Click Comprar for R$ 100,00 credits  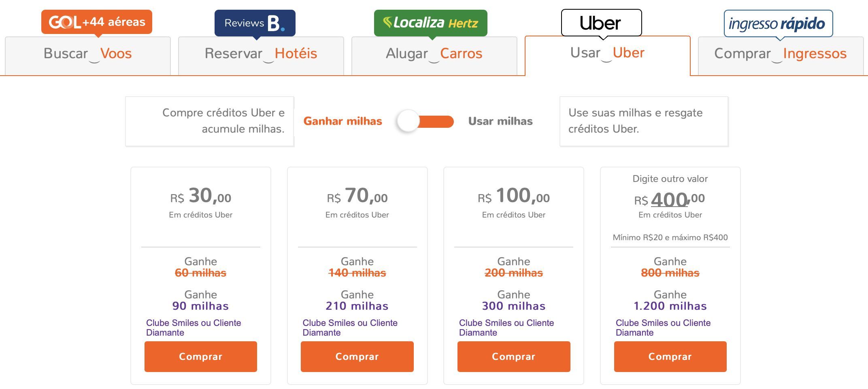pos(514,357)
